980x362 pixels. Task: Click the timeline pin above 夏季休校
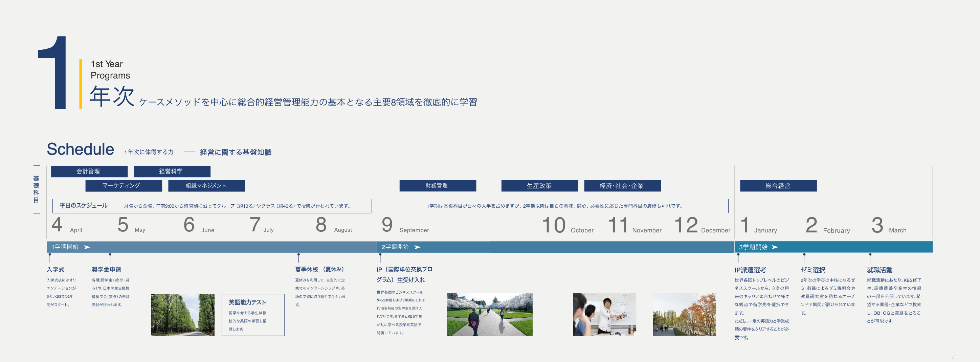pos(299,257)
